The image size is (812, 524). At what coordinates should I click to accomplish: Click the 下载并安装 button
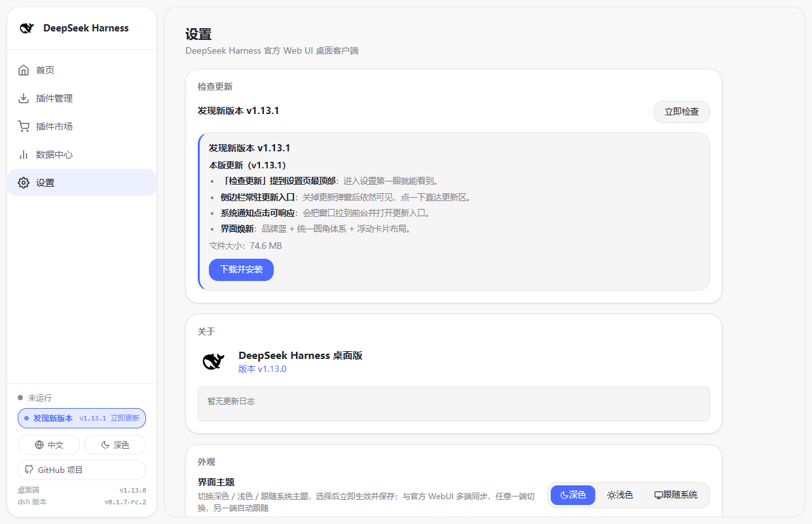tap(241, 269)
